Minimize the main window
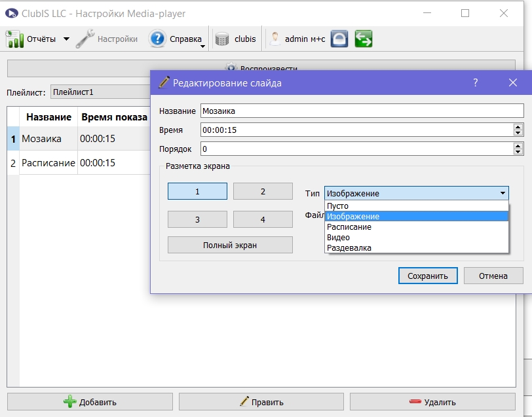The image size is (532, 417). pos(427,13)
